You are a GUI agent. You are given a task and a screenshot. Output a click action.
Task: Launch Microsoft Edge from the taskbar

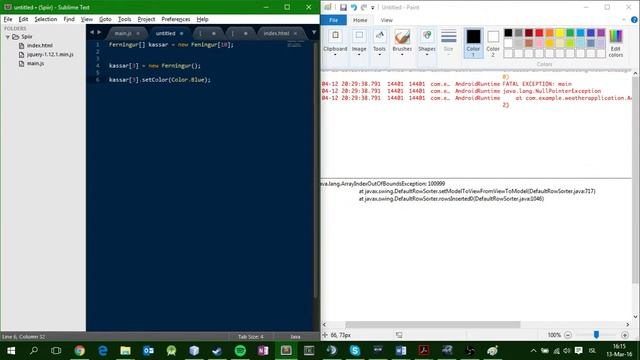[x=102, y=351]
